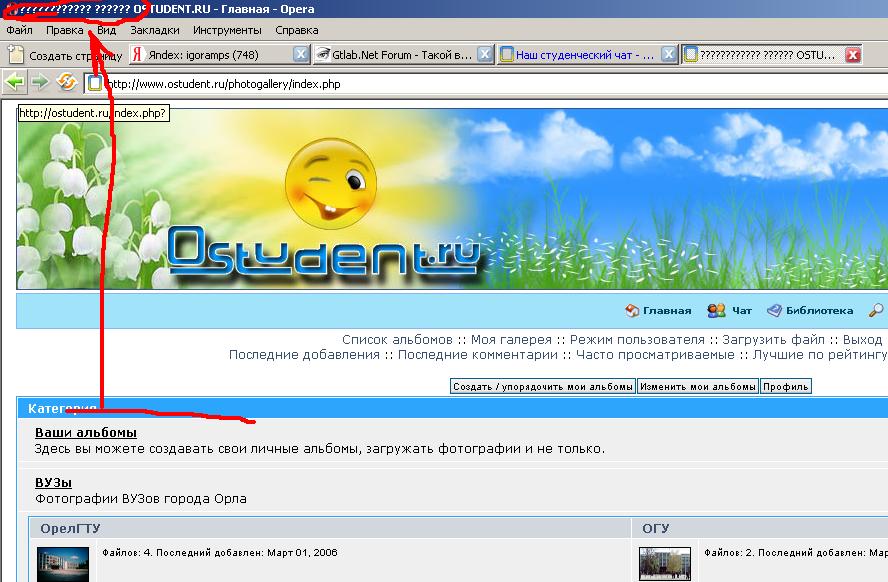Click the Профиль button

[x=785, y=386]
